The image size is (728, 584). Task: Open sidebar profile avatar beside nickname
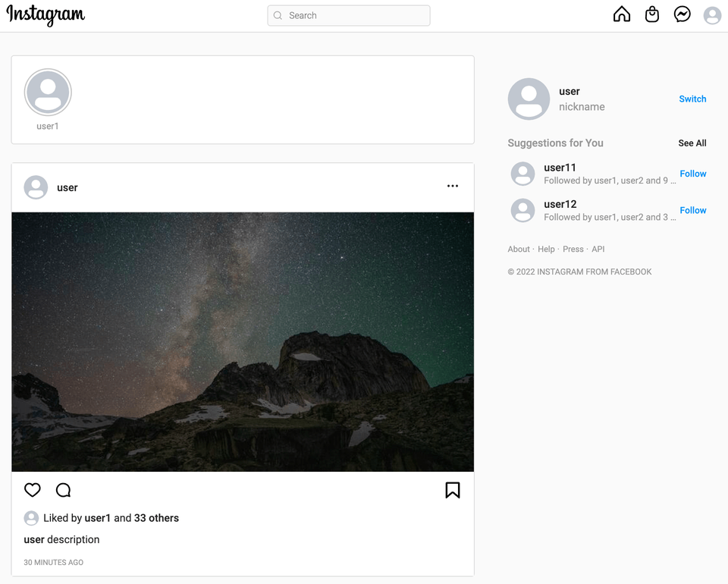529,99
